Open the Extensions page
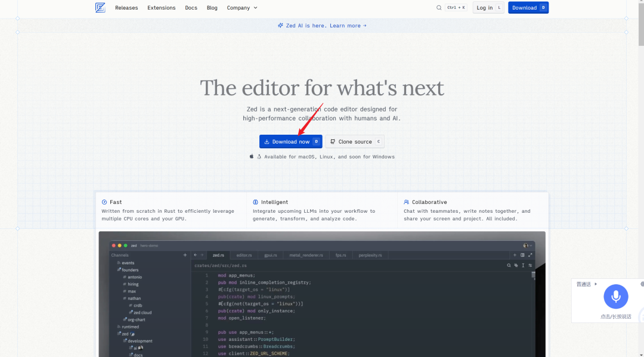The width and height of the screenshot is (644, 357). [x=162, y=8]
